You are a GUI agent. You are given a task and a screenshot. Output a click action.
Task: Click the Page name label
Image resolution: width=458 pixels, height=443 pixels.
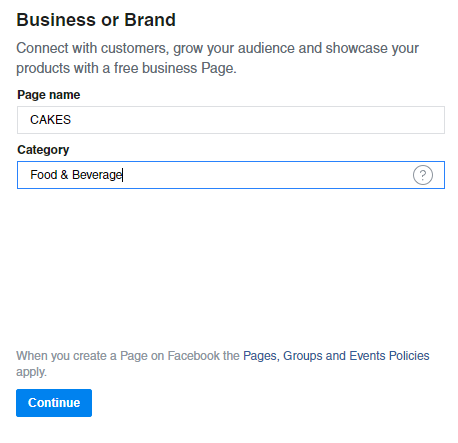(x=49, y=95)
